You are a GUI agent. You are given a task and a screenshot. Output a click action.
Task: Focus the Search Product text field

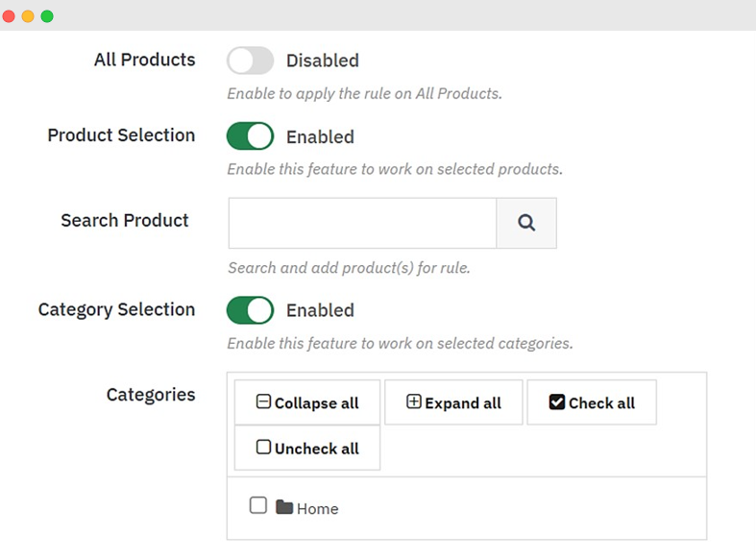[x=362, y=223]
